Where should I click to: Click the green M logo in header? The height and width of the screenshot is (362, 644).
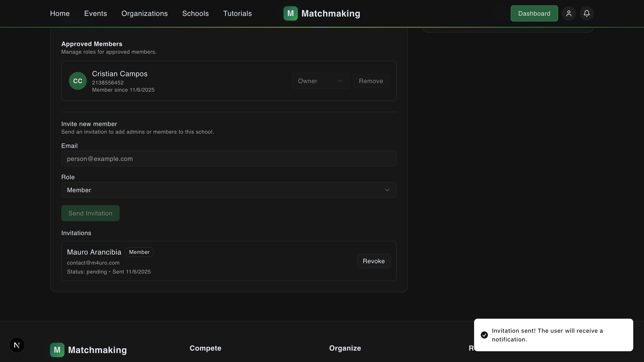[x=290, y=13]
